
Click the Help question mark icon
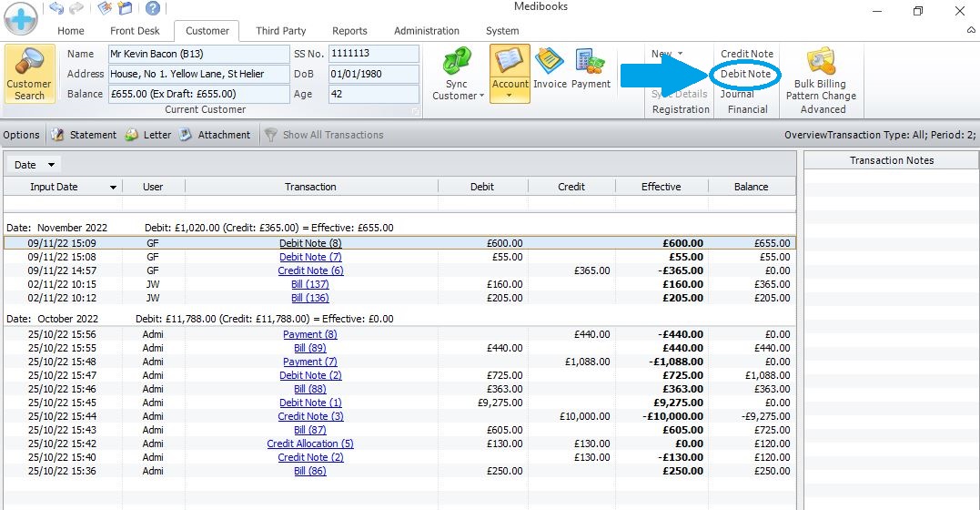click(x=153, y=8)
